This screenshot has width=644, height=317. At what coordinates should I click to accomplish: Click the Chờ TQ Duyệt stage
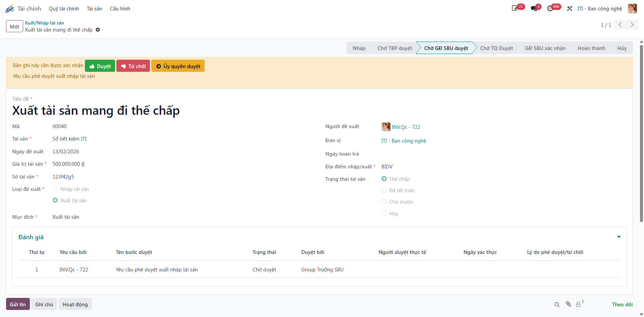click(x=496, y=48)
